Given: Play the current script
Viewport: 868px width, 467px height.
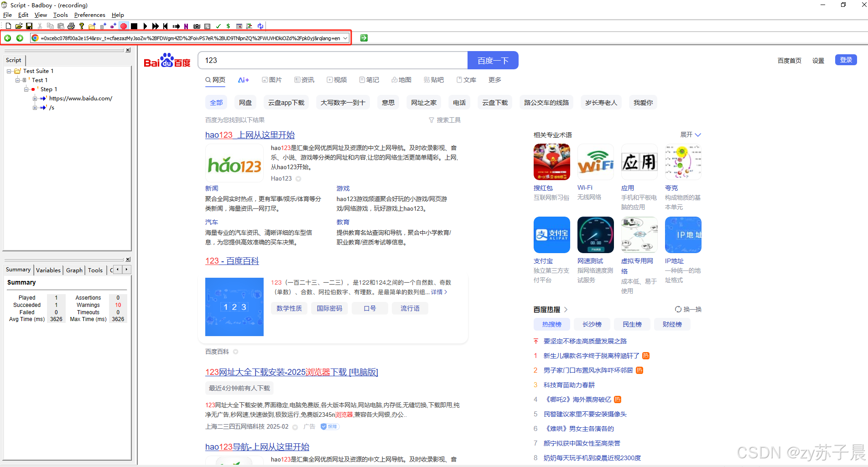Looking at the screenshot, I should (145, 26).
